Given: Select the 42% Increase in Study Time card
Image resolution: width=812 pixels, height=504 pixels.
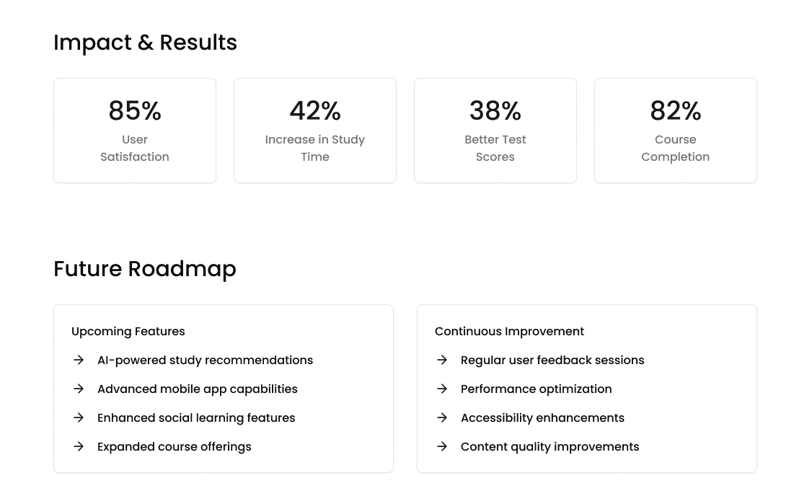Looking at the screenshot, I should coord(315,131).
